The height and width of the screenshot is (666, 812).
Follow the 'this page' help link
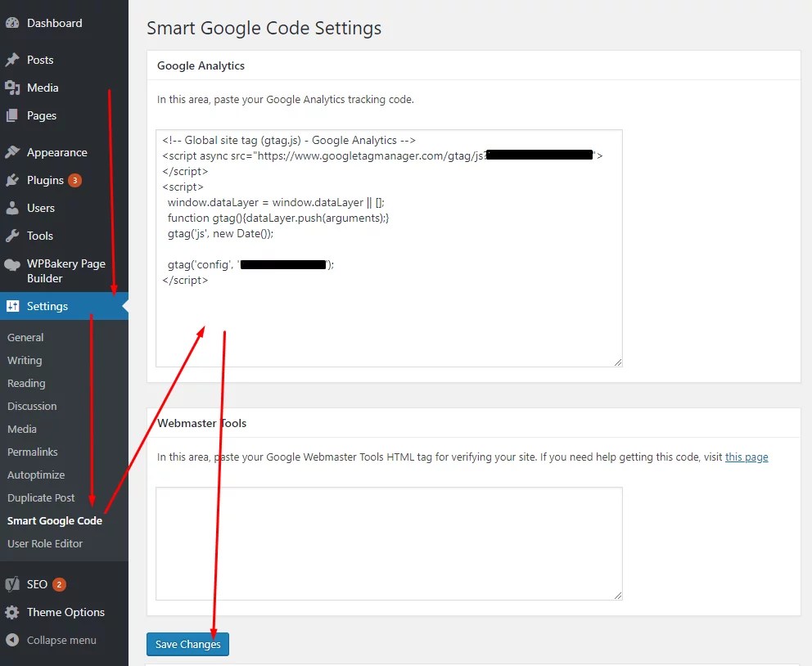coord(747,457)
